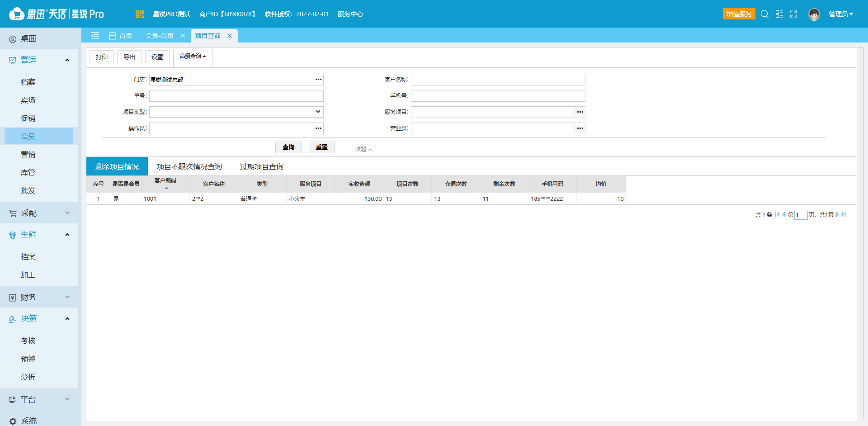The width and height of the screenshot is (868, 426).
Task: Switch to 项目不限次情况查询 tab
Action: pyautogui.click(x=189, y=167)
